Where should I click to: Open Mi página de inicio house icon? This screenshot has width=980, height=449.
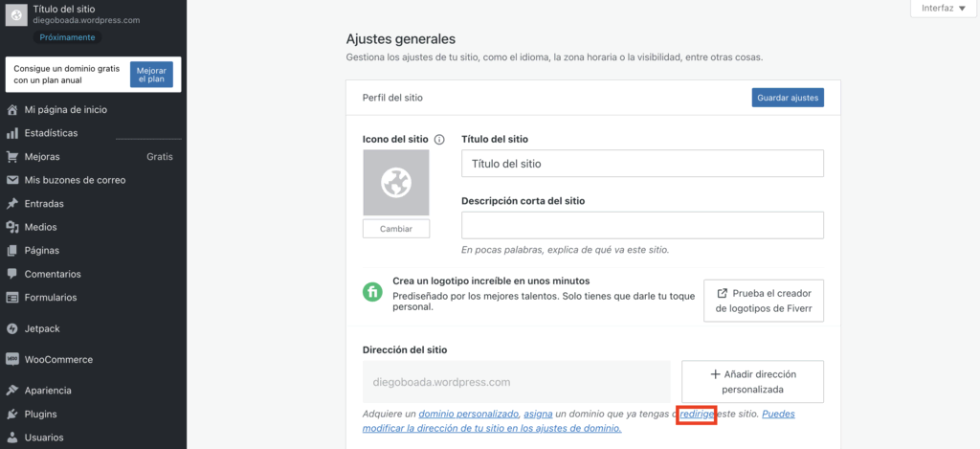tap(11, 110)
